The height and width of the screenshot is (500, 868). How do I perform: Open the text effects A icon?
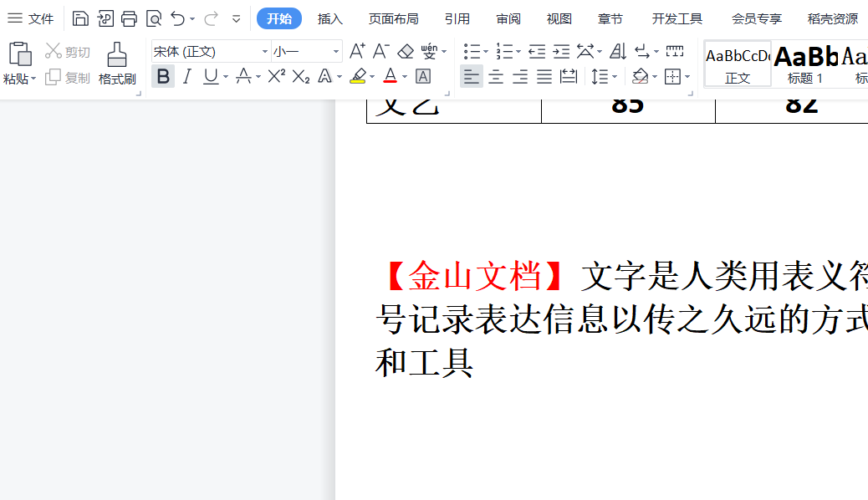pos(325,76)
